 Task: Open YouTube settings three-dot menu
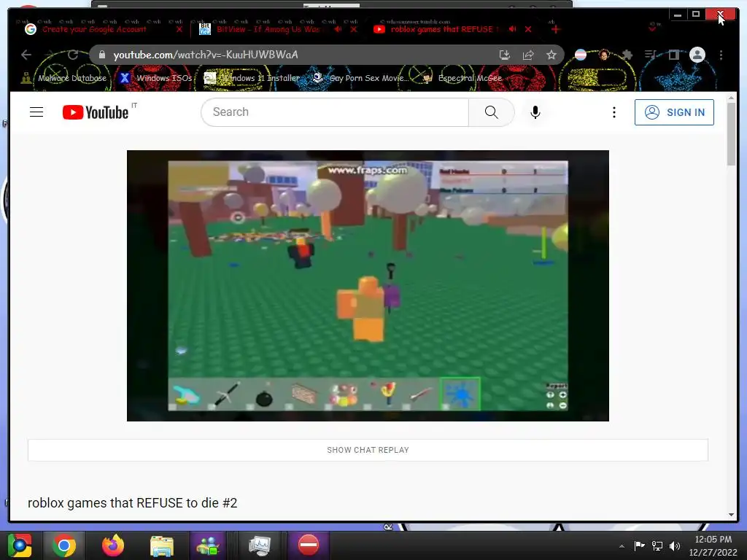[614, 112]
